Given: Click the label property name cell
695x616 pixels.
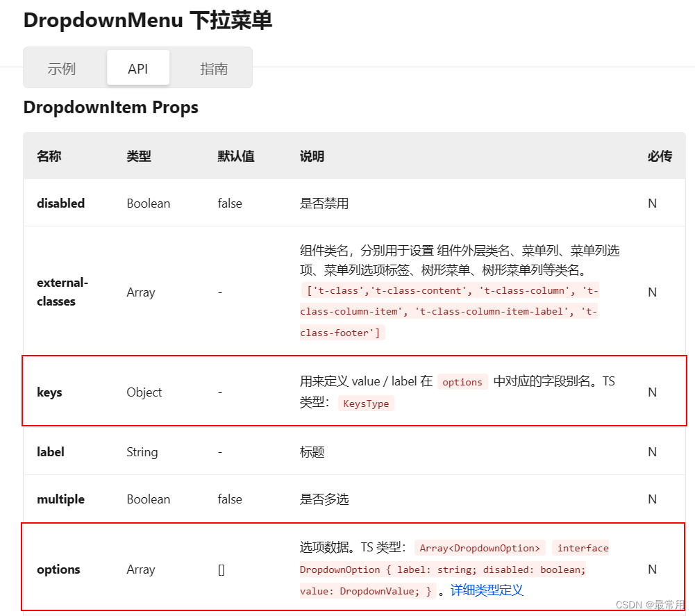Looking at the screenshot, I should tap(51, 451).
